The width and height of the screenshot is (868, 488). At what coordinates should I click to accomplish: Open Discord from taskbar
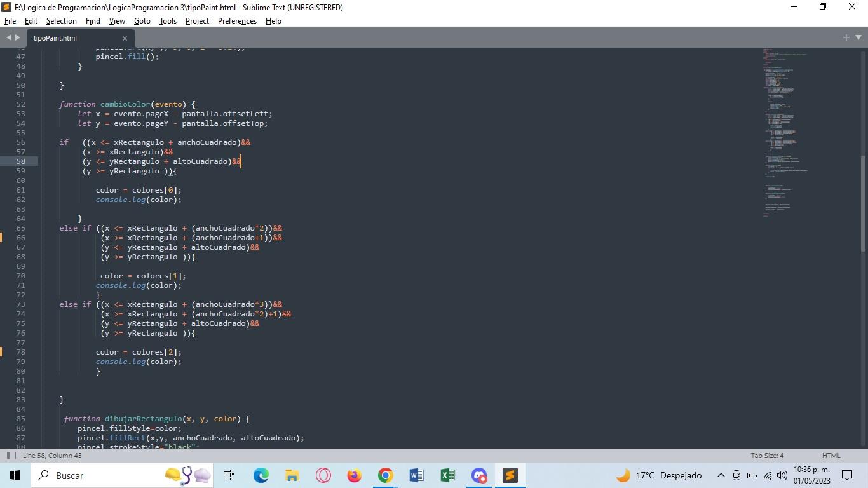click(478, 475)
